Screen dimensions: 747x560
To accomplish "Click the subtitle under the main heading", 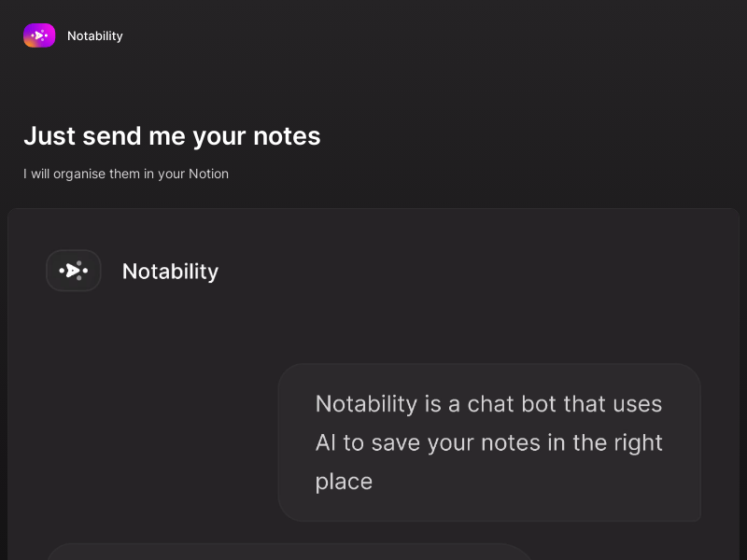I will 126,174.
